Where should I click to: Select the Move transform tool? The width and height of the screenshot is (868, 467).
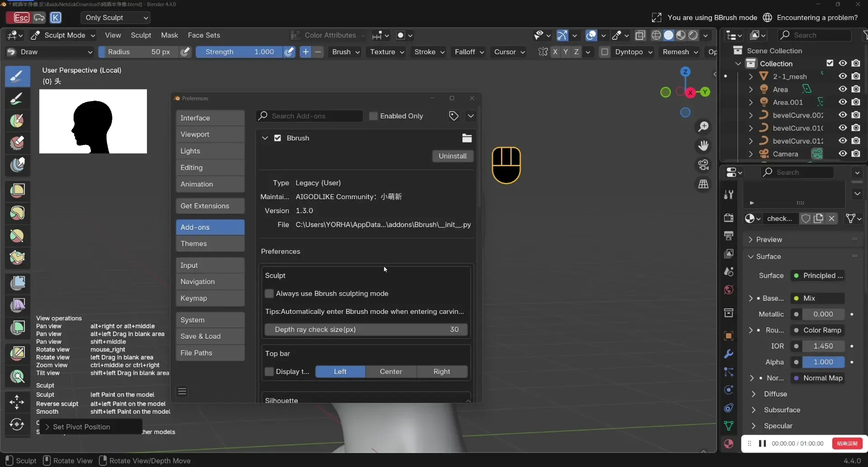[17, 402]
